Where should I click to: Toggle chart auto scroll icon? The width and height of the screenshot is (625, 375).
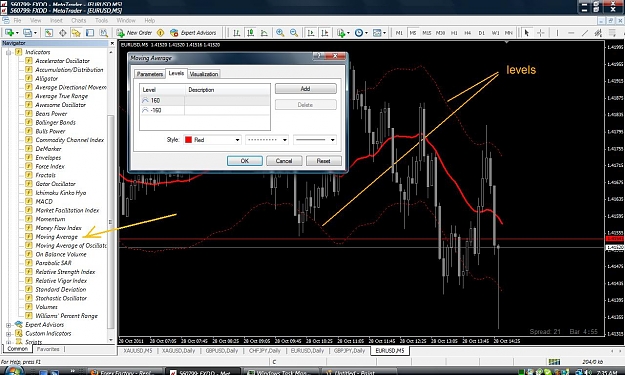tap(311, 33)
